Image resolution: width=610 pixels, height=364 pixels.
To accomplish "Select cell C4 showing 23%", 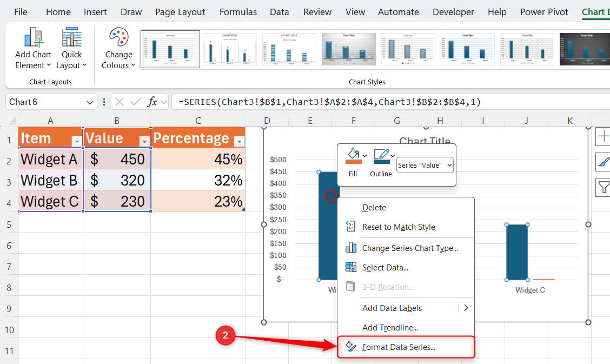I will [x=198, y=201].
